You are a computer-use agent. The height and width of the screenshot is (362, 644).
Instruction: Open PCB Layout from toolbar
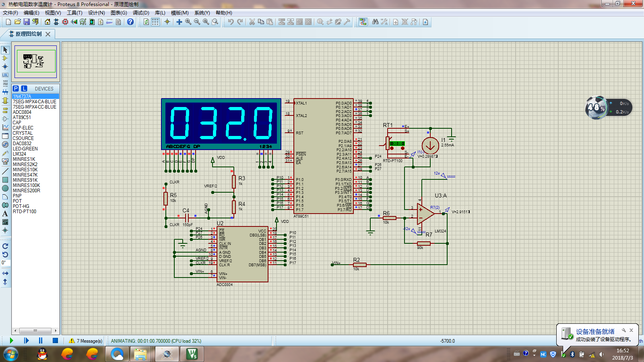65,22
